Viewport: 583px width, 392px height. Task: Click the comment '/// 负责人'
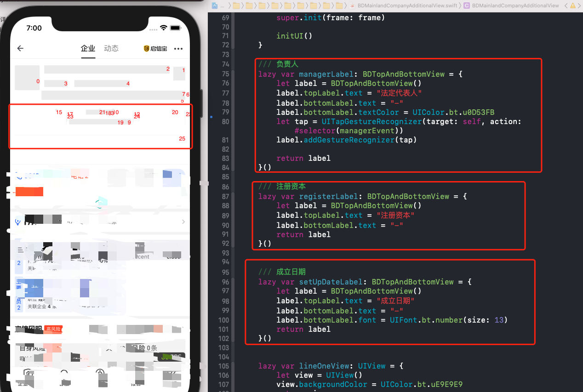278,64
